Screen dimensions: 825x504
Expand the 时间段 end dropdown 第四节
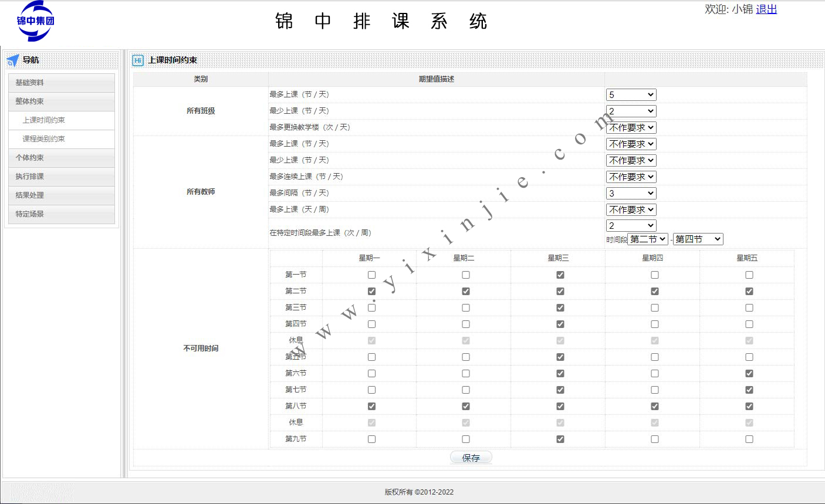pyautogui.click(x=698, y=239)
